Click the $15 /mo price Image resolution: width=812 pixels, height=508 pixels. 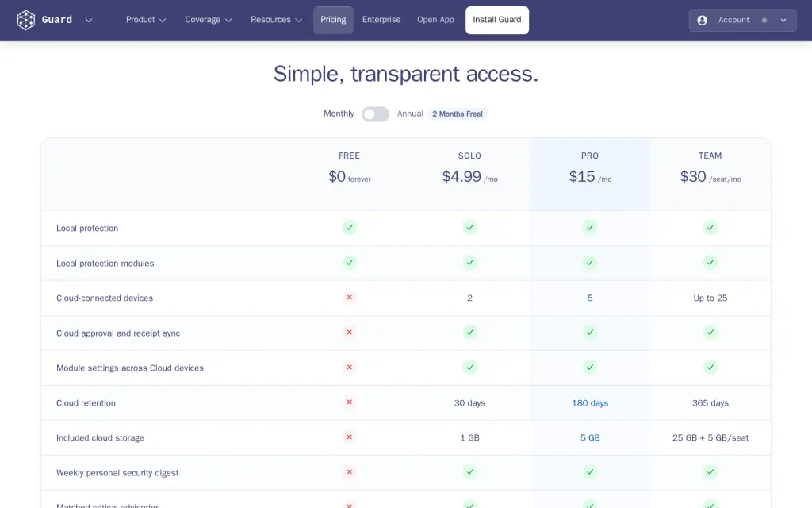[x=590, y=177]
